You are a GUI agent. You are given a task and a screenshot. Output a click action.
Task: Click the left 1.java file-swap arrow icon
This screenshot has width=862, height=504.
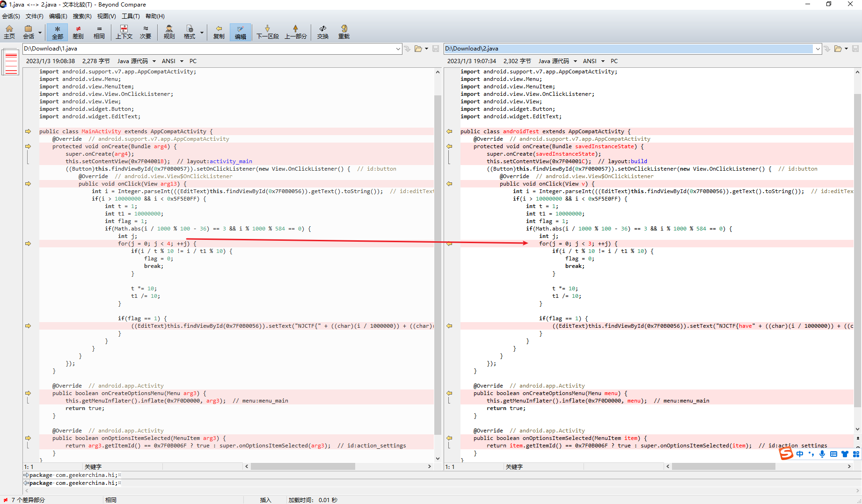(407, 49)
